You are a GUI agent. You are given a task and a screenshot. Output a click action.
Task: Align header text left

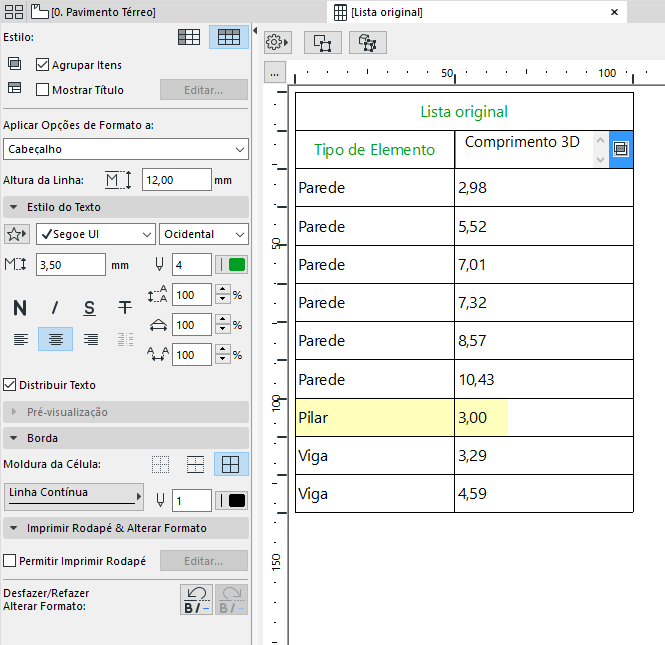[x=21, y=339]
